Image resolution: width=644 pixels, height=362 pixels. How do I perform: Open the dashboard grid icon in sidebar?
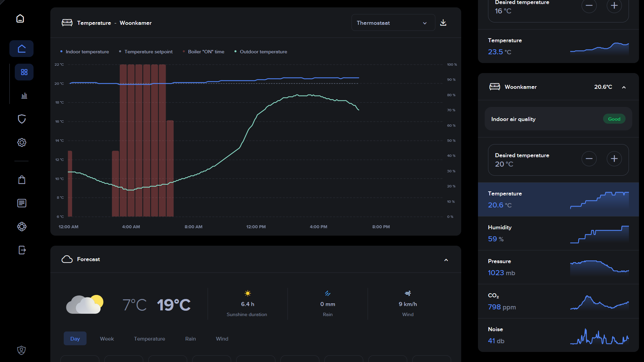(24, 72)
